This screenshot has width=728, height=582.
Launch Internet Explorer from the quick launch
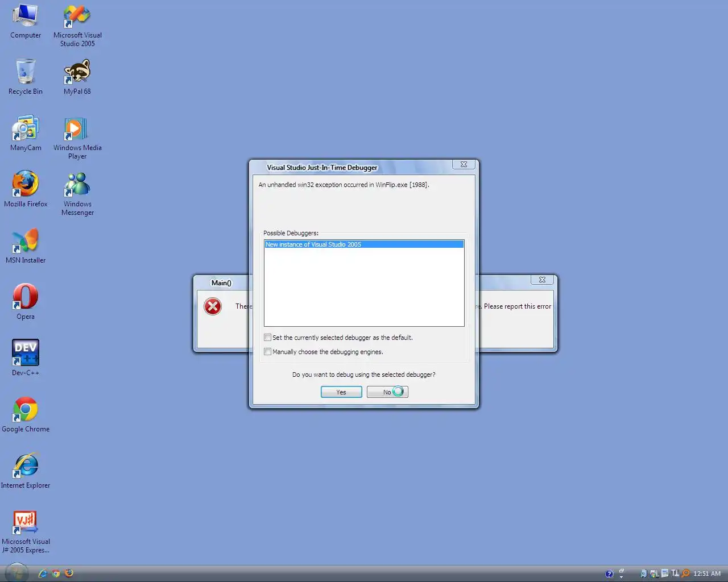tap(43, 573)
